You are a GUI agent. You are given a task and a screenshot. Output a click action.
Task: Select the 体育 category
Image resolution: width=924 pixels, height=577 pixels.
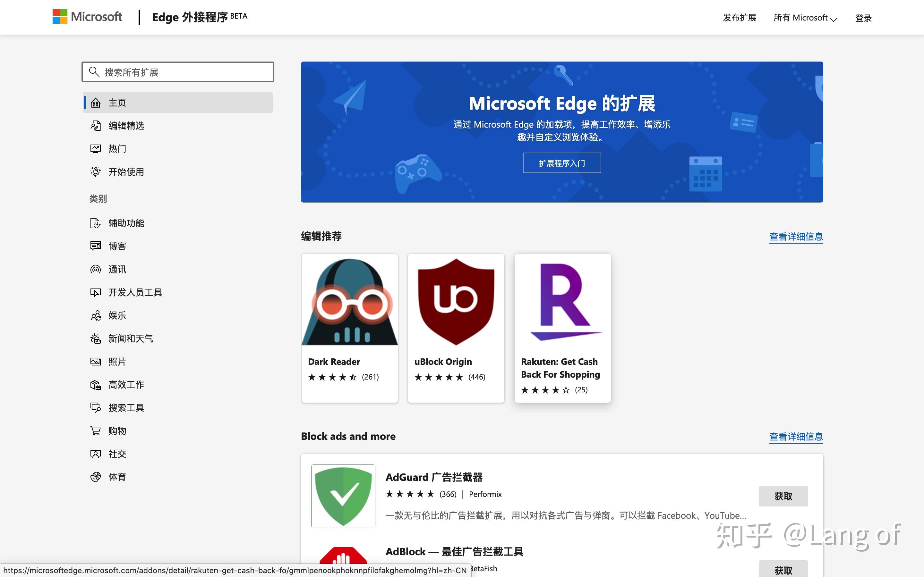(x=117, y=477)
